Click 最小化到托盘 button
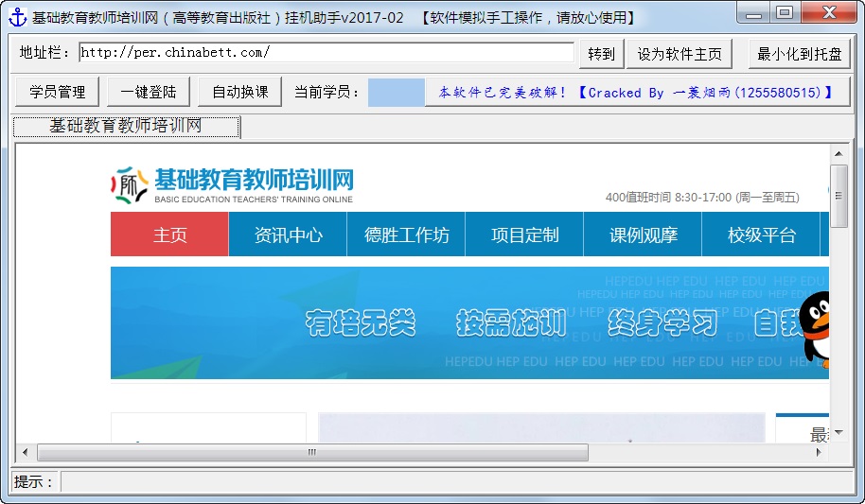This screenshot has width=865, height=504. click(800, 54)
